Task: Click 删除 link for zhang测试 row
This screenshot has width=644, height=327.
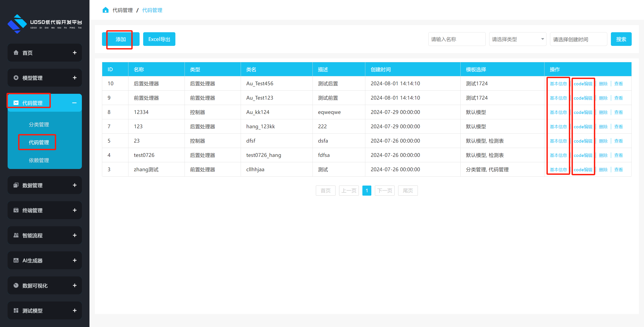Action: 603,170
